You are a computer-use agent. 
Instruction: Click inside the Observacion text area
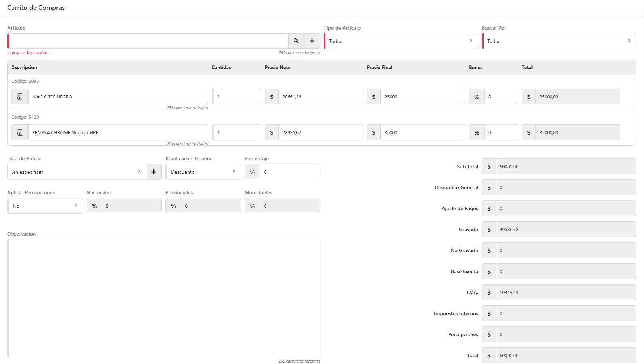click(164, 298)
